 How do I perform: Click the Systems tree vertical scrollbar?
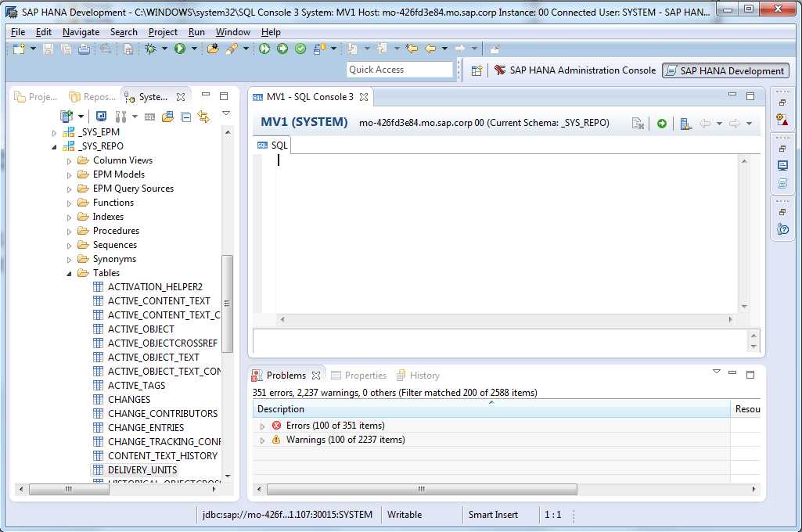click(227, 304)
